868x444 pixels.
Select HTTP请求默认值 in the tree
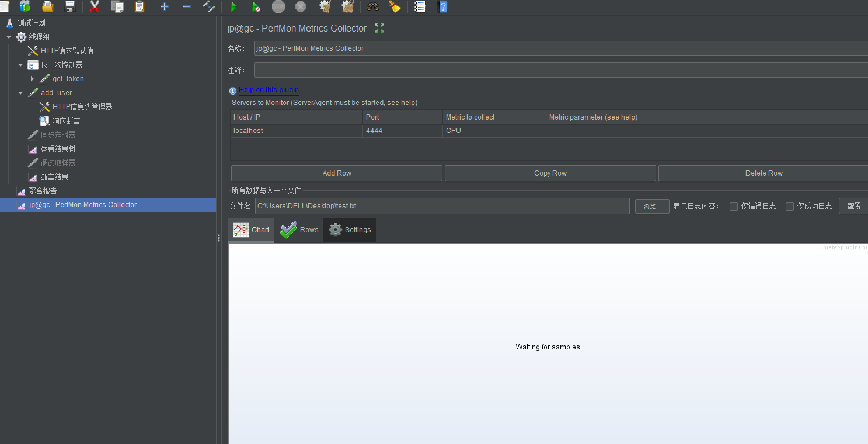pos(67,51)
